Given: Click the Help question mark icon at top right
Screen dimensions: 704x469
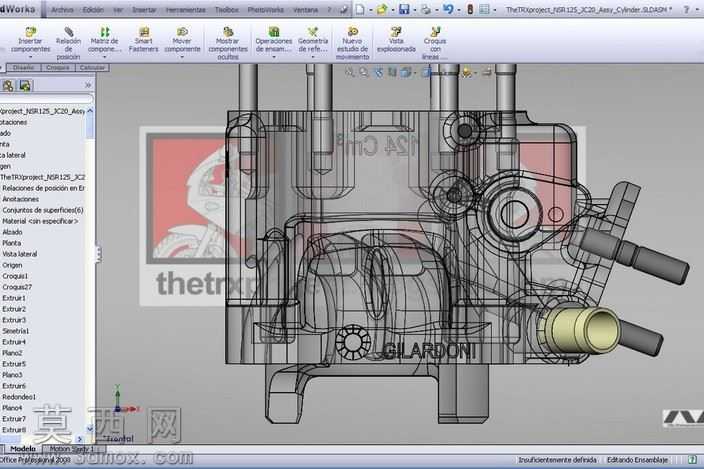Looking at the screenshot, I should [686, 9].
